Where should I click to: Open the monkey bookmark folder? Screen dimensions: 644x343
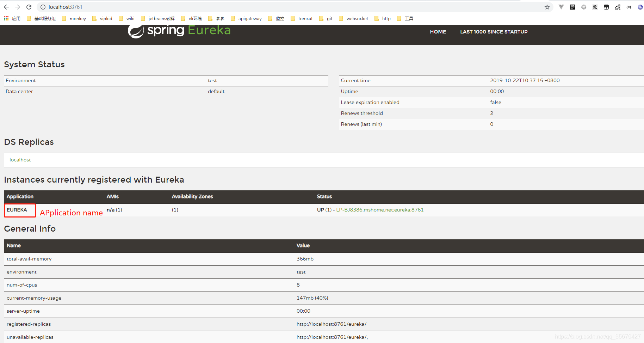click(x=74, y=19)
